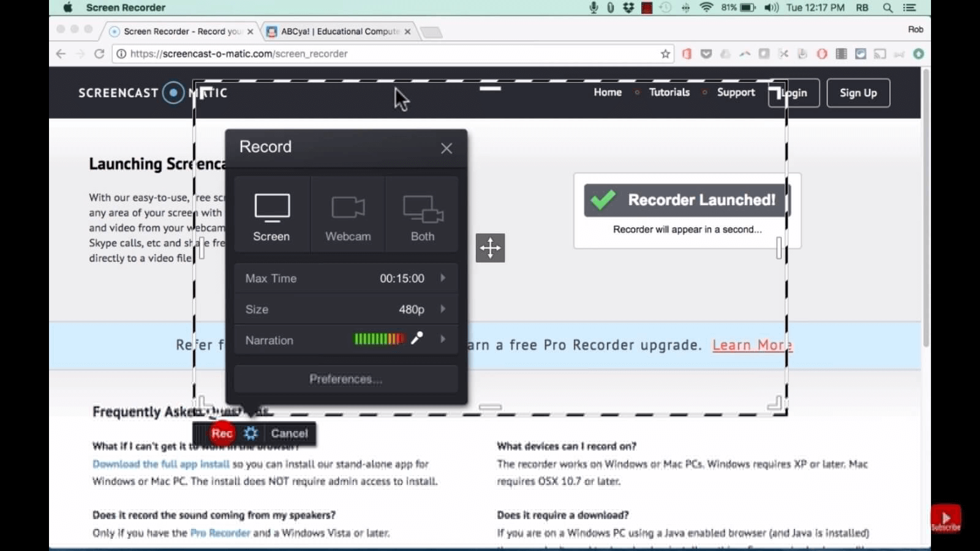980x551 pixels.
Task: Open Spotlight search icon
Action: pyautogui.click(x=888, y=7)
